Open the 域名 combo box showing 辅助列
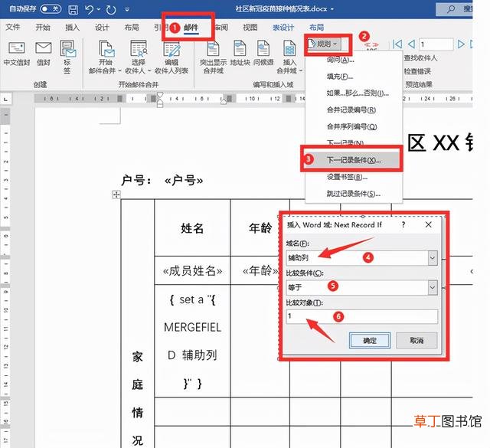This screenshot has height=448, width=490. pyautogui.click(x=362, y=258)
